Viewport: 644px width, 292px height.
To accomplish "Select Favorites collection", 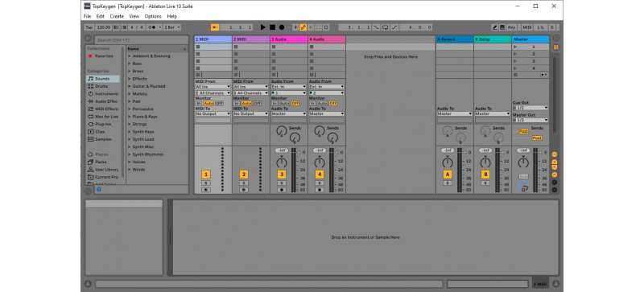I will pyautogui.click(x=103, y=56).
